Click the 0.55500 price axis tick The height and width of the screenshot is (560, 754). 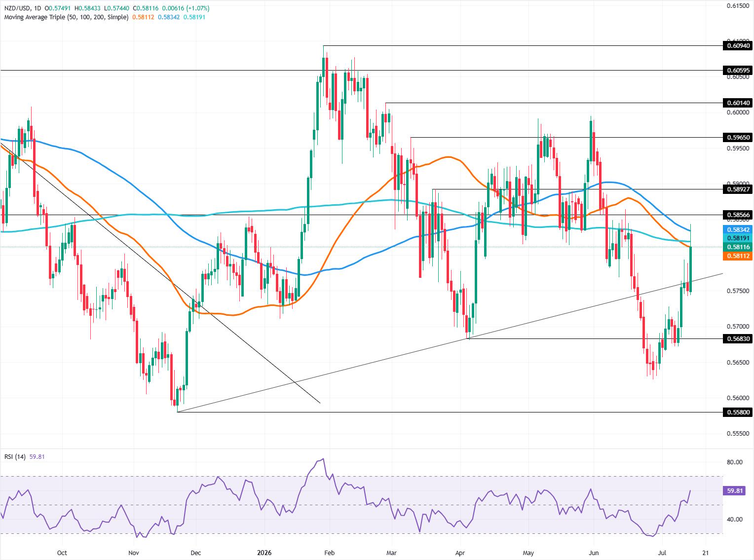(738, 434)
